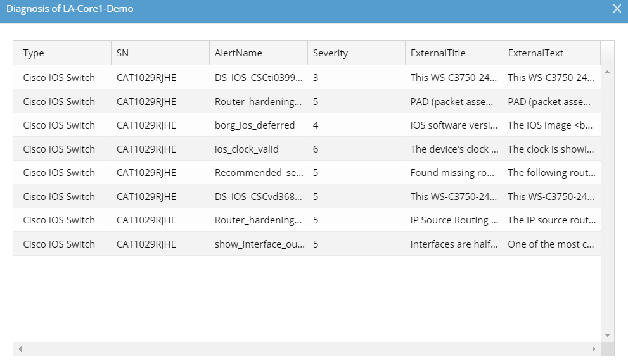Screen dimensions: 628x364
Task: Click the scroll up arrow in table
Action: (607, 72)
